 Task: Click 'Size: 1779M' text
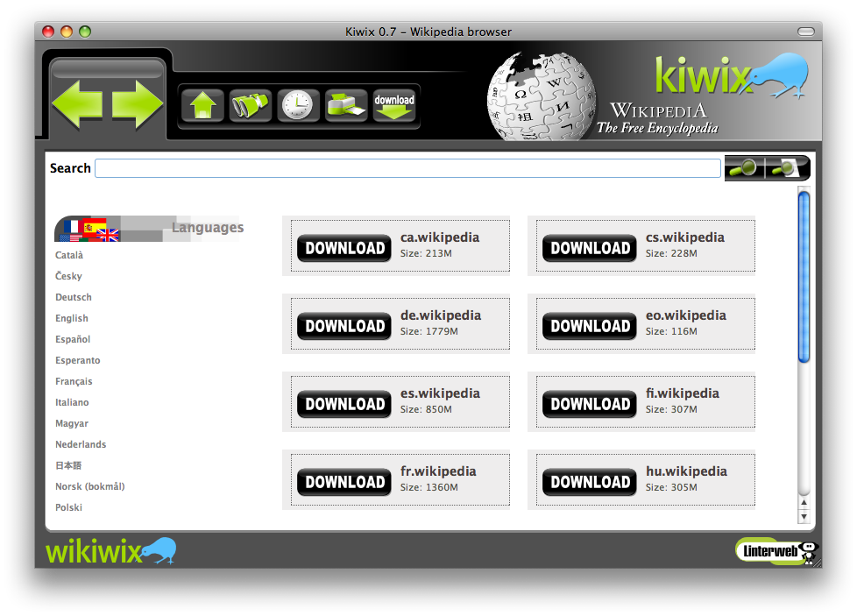click(429, 331)
